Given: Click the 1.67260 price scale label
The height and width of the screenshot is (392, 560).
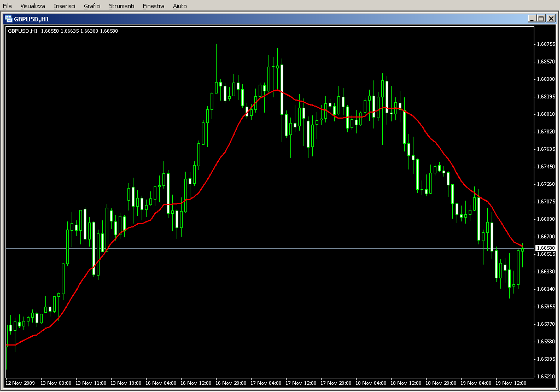Looking at the screenshot, I should click(546, 184).
